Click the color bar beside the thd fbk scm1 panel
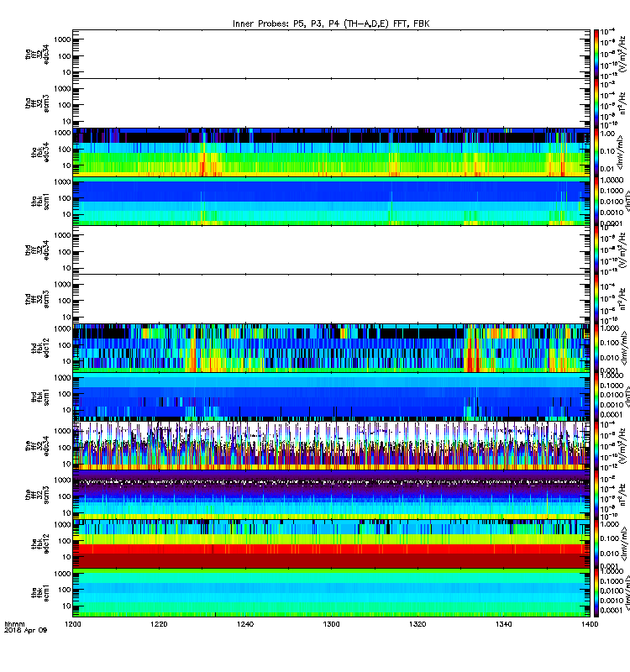This screenshot has width=630, height=672. pos(596,397)
